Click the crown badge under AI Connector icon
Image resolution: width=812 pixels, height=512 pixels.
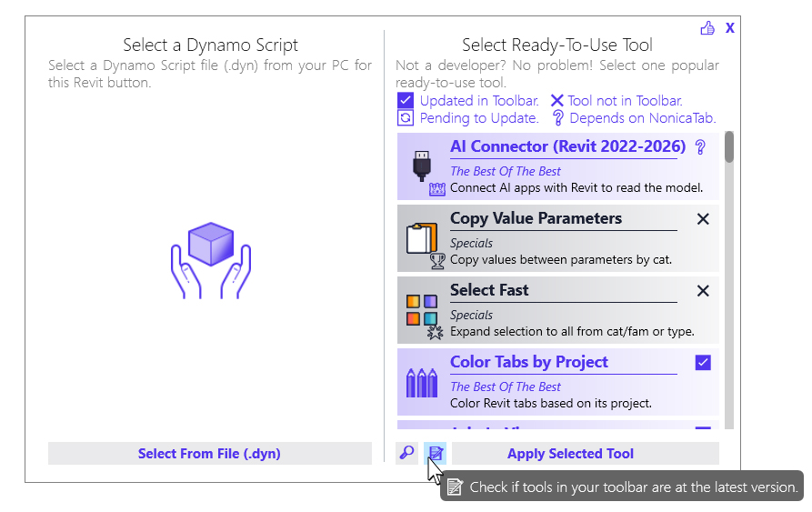pos(437,189)
